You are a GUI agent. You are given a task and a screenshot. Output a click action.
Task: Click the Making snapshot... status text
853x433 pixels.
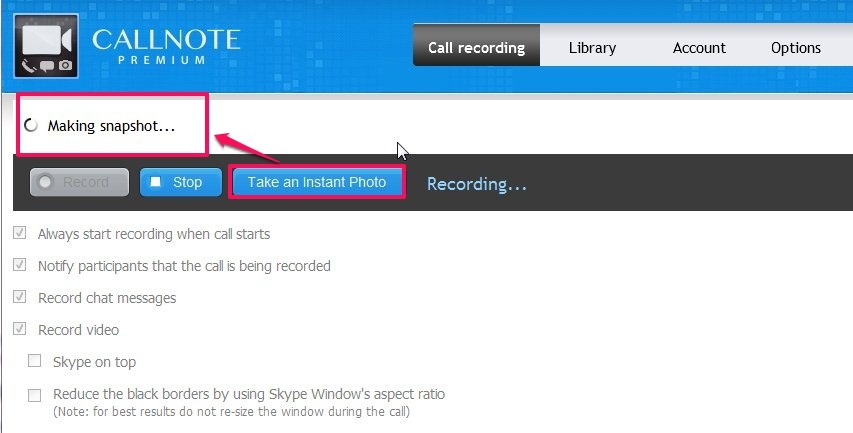112,126
